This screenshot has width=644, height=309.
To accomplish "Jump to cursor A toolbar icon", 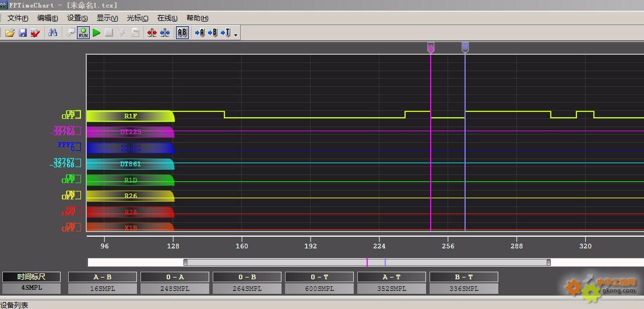I will click(199, 33).
